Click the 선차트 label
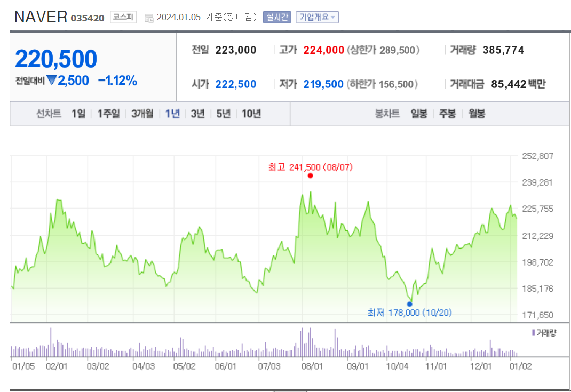The height and width of the screenshot is (392, 571). (49, 114)
